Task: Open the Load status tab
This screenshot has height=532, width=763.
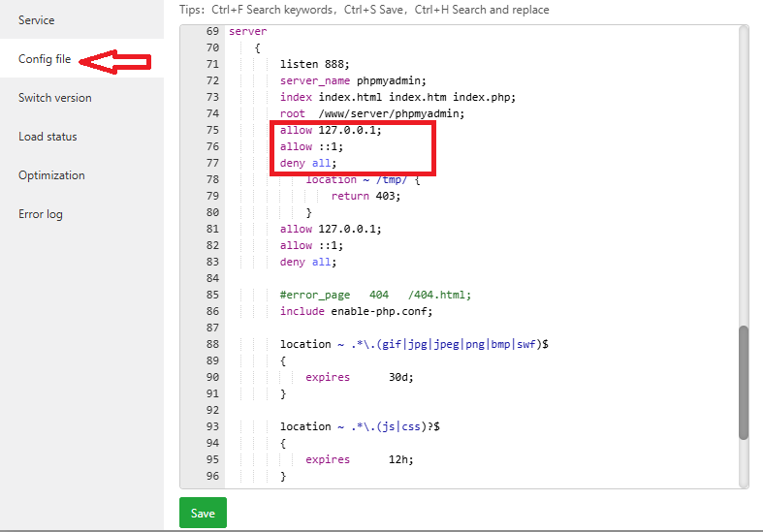Action: pyautogui.click(x=48, y=137)
